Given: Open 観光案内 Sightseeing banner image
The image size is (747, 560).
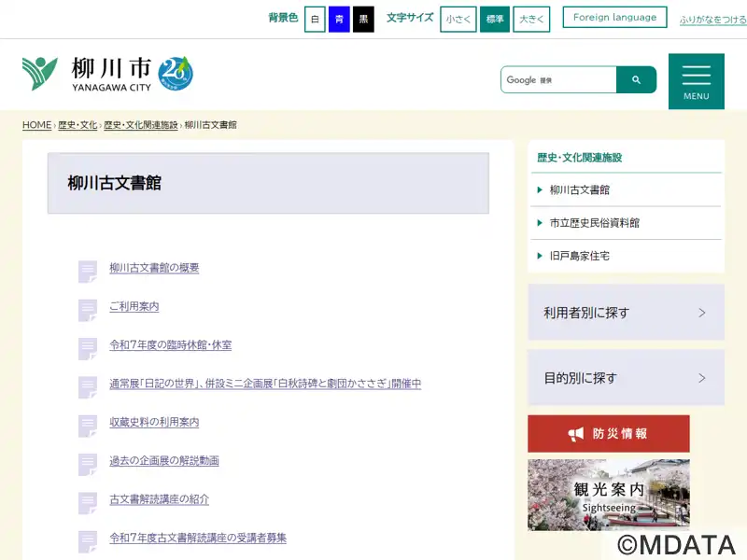Looking at the screenshot, I should pyautogui.click(x=609, y=495).
